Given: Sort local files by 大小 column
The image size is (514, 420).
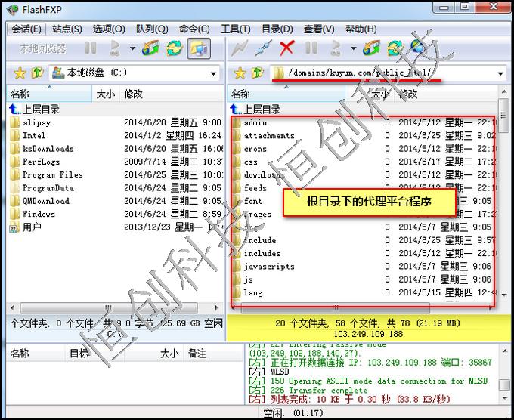Looking at the screenshot, I should point(106,94).
